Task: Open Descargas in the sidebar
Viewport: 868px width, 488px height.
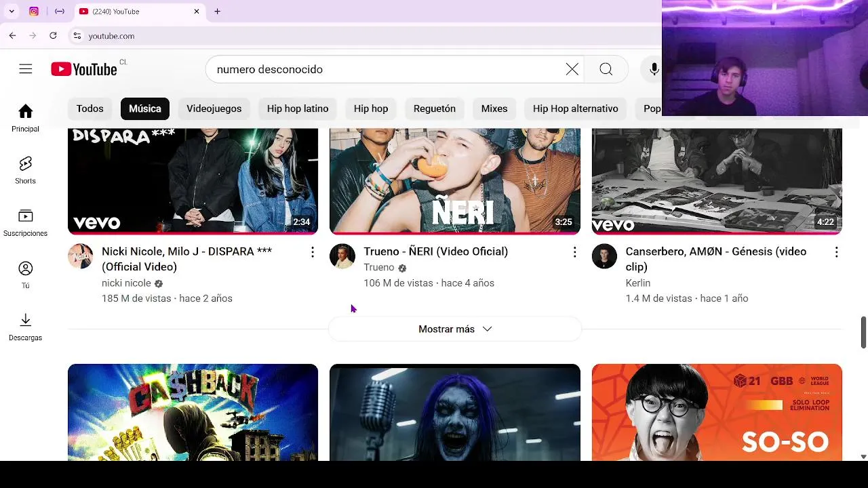Action: (x=26, y=327)
